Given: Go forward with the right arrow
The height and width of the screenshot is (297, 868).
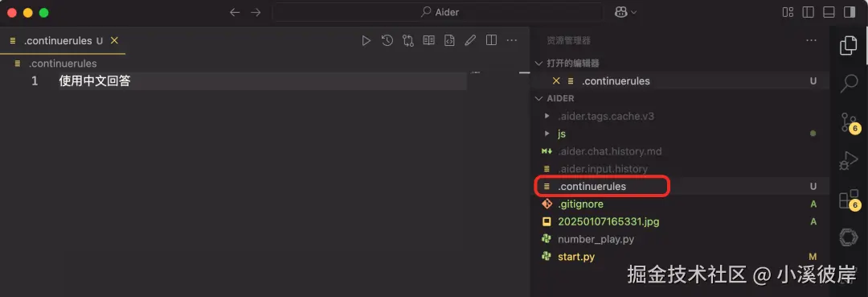Looking at the screenshot, I should click(256, 12).
